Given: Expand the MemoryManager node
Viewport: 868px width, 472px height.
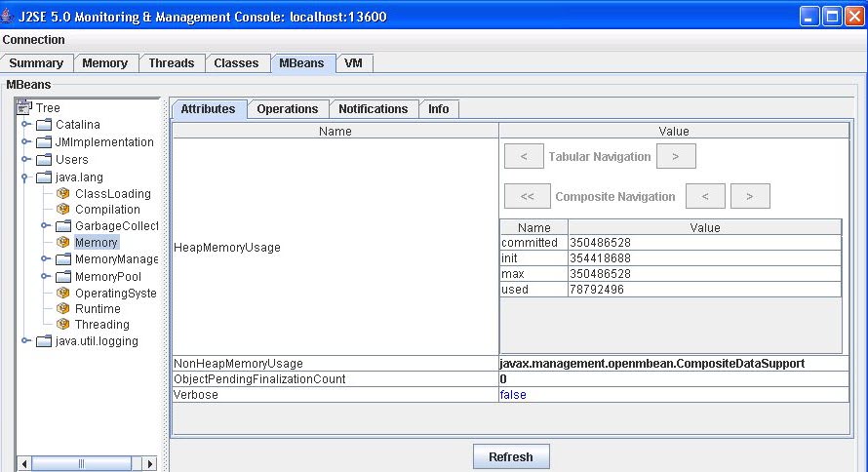Looking at the screenshot, I should point(46,258).
